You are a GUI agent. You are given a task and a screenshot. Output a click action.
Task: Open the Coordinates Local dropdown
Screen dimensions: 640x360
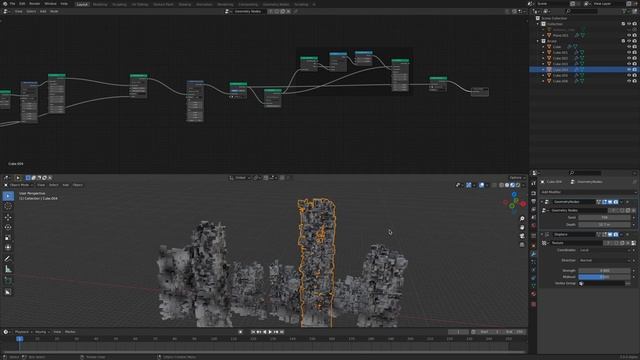point(604,250)
